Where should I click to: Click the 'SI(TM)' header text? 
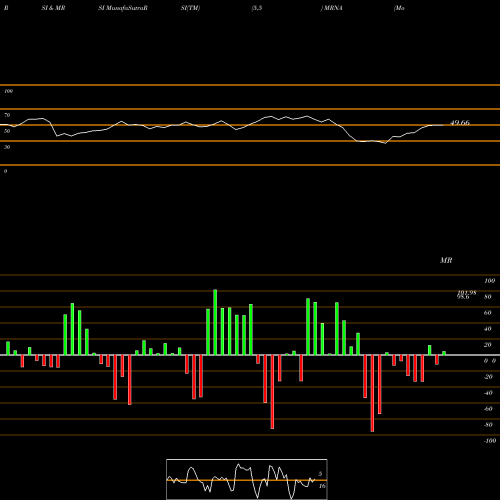pyautogui.click(x=190, y=8)
